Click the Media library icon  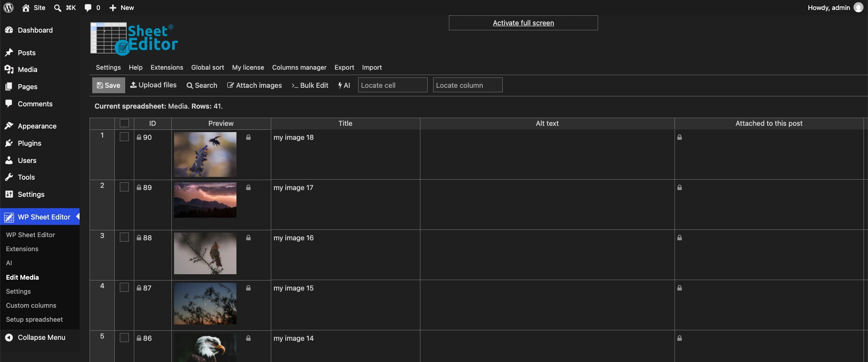(9, 69)
